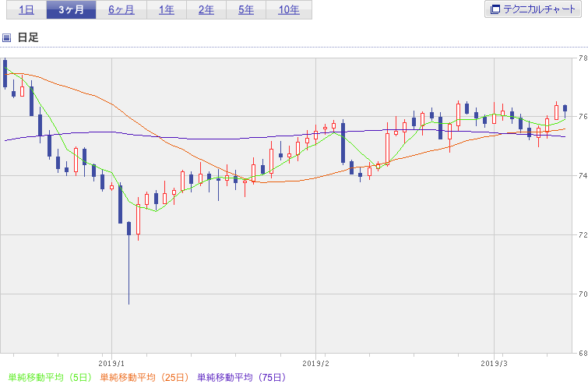
Task: Switch chart to 6ヶ月 range
Action: (x=121, y=10)
